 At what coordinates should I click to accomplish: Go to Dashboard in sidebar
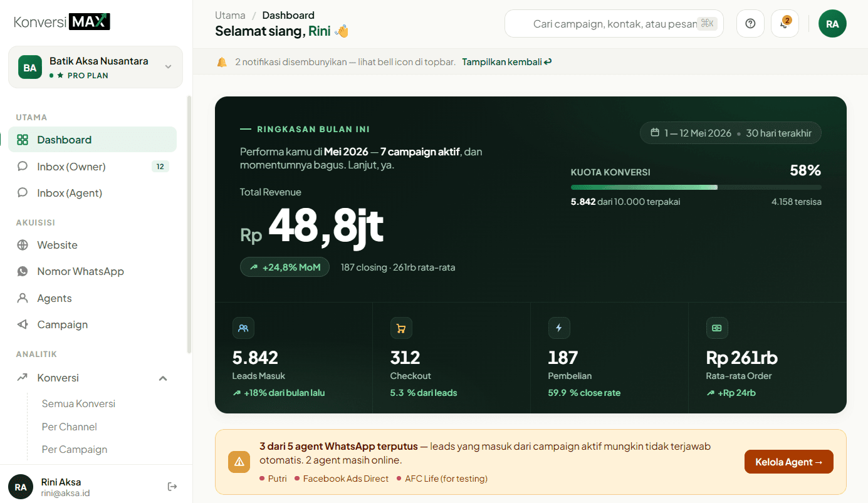tap(93, 140)
